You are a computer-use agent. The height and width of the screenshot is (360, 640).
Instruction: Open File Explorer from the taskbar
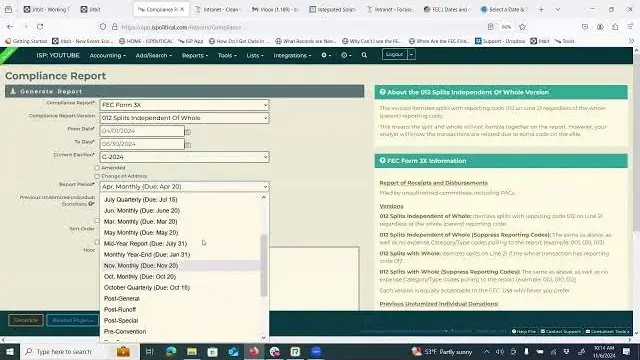(x=192, y=351)
